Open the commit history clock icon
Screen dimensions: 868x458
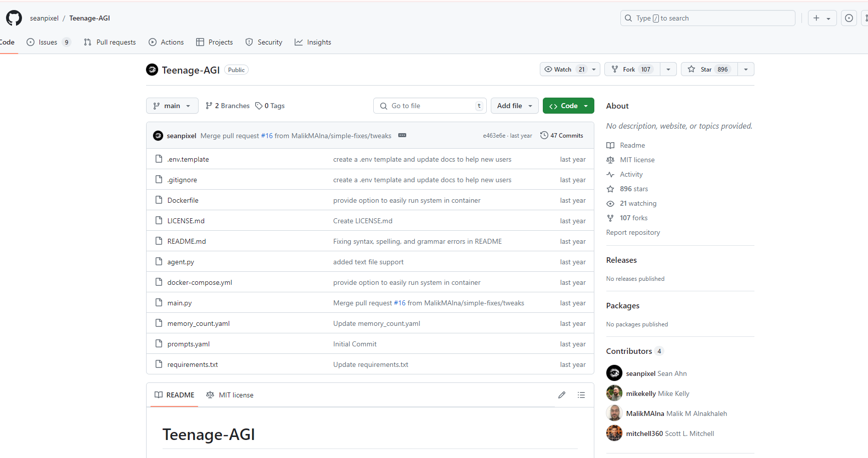point(544,135)
